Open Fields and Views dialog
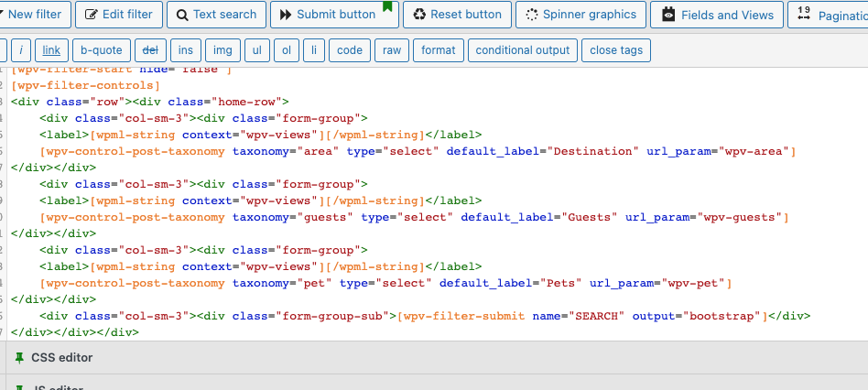This screenshot has width=868, height=390. click(717, 15)
